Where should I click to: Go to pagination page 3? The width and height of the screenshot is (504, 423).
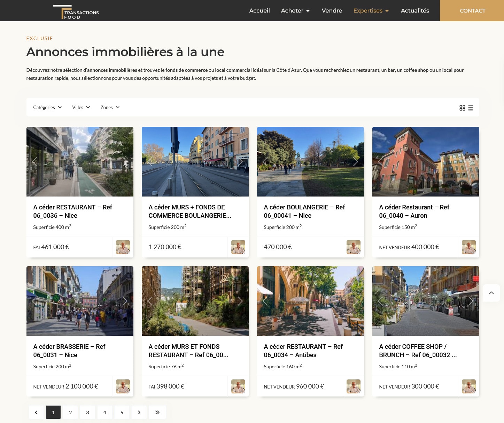87,413
